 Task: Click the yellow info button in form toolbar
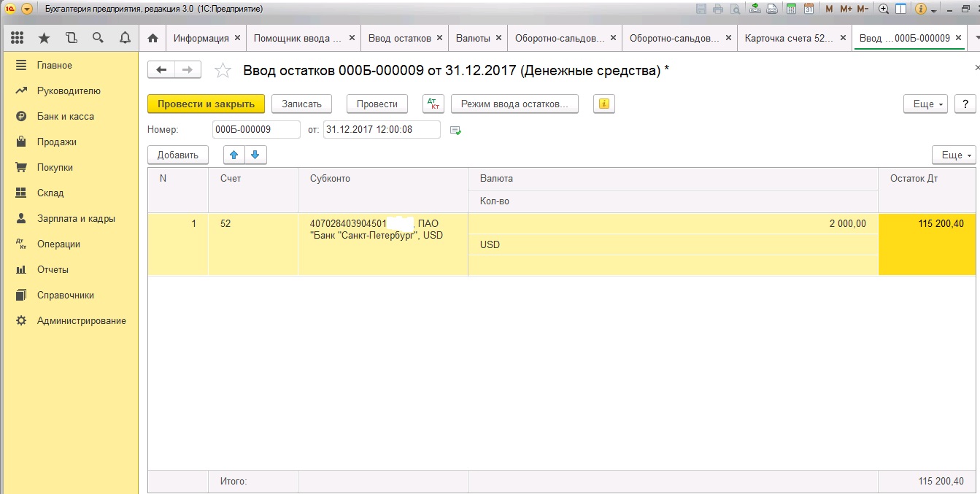603,104
